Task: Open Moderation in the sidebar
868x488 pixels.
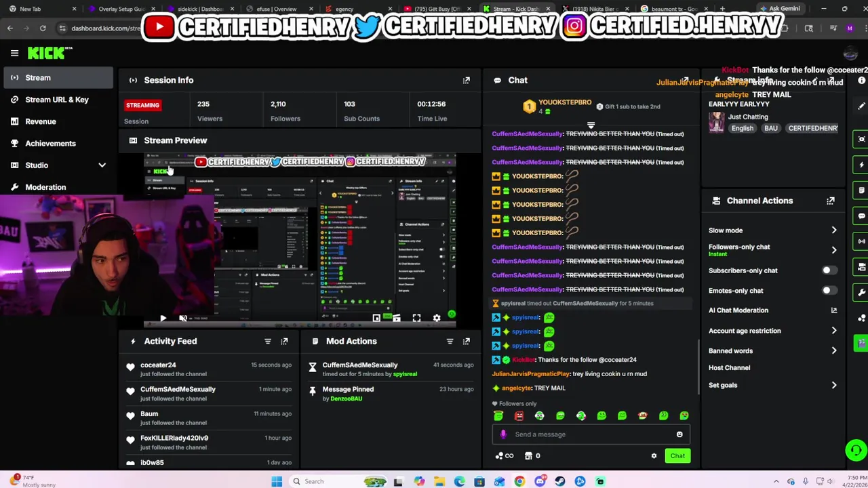Action: [58, 187]
